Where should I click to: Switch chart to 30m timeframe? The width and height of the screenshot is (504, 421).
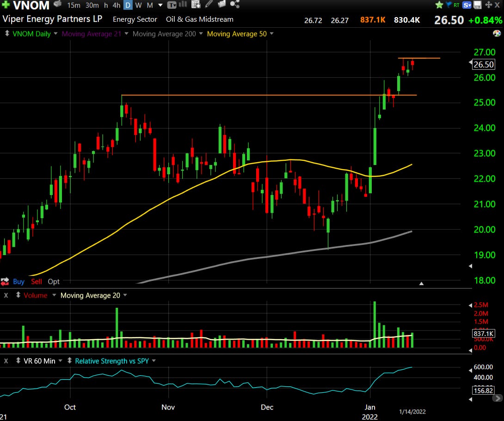(x=92, y=5)
